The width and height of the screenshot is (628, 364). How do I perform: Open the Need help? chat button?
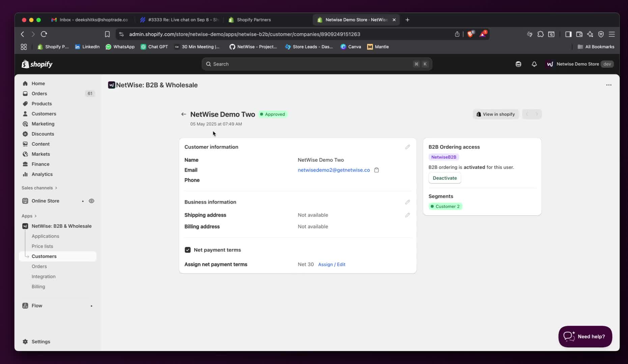(585, 336)
